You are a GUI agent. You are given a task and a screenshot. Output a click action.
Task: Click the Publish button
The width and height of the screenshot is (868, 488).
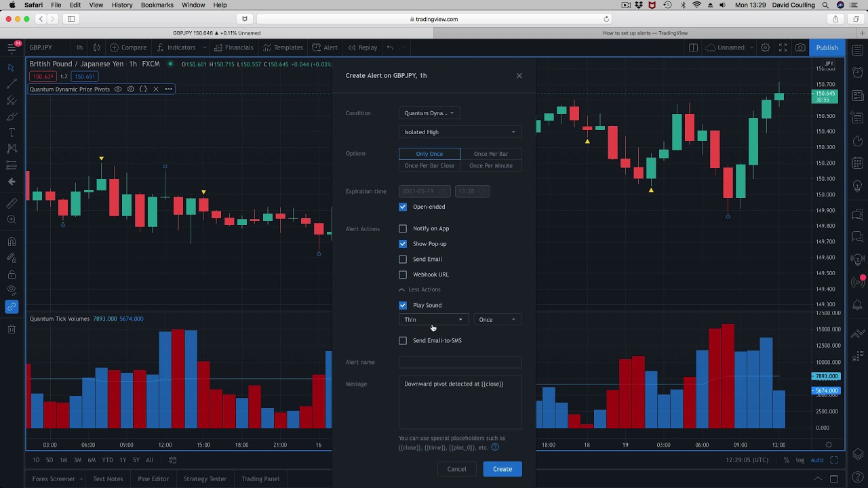[x=827, y=47]
